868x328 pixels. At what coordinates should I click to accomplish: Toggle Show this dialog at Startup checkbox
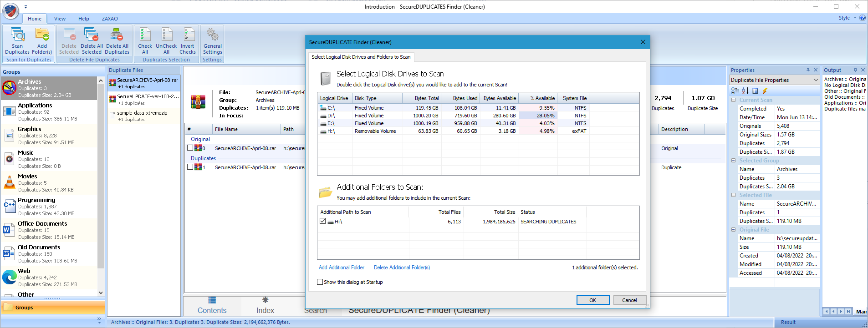click(x=320, y=282)
